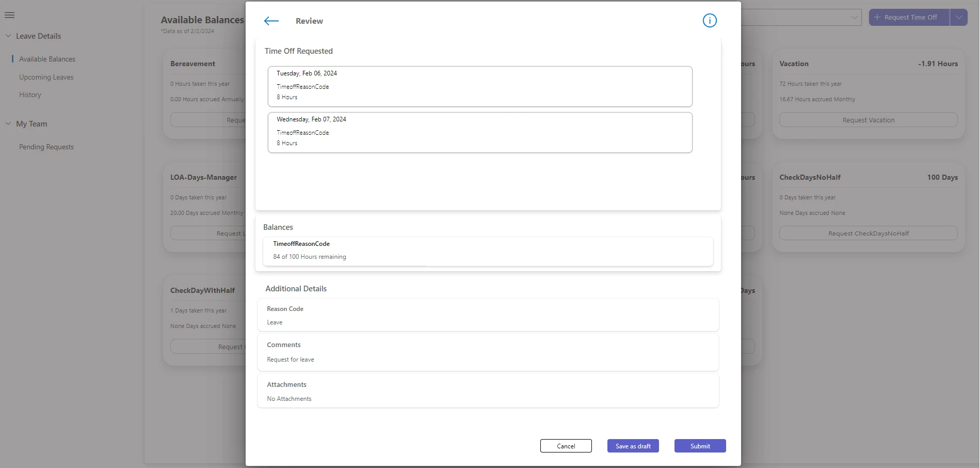Screen dimensions: 980x468
Task: Click the back arrow on the Review screen
Action: tap(271, 21)
